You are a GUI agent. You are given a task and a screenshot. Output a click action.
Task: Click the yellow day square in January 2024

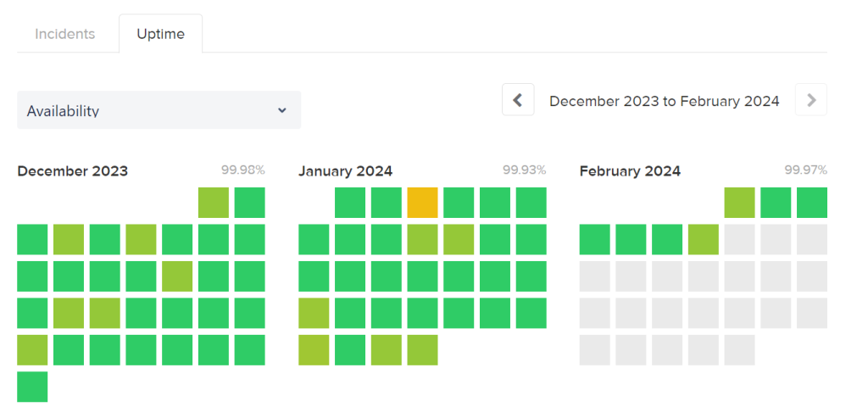pyautogui.click(x=422, y=203)
